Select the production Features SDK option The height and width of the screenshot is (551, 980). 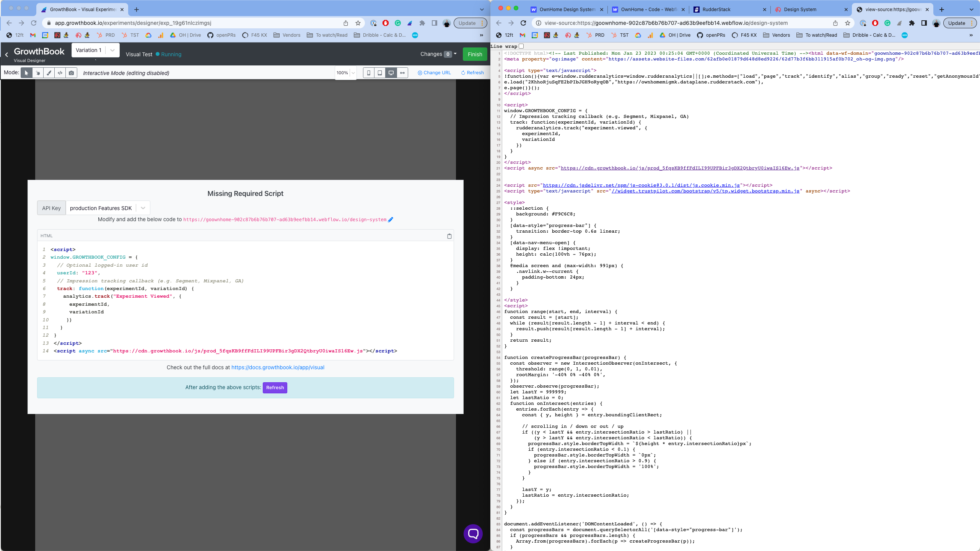[101, 208]
